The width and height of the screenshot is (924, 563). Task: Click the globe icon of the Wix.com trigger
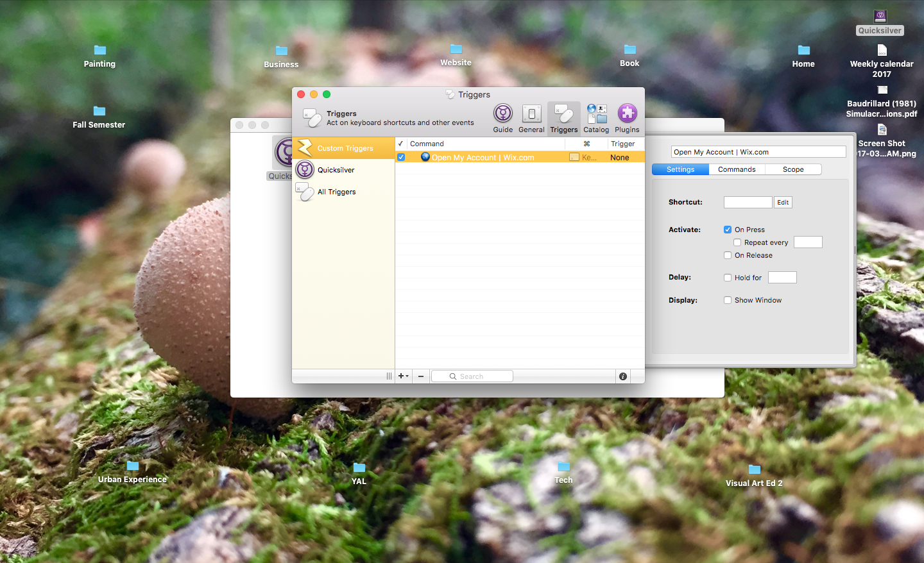pyautogui.click(x=425, y=157)
